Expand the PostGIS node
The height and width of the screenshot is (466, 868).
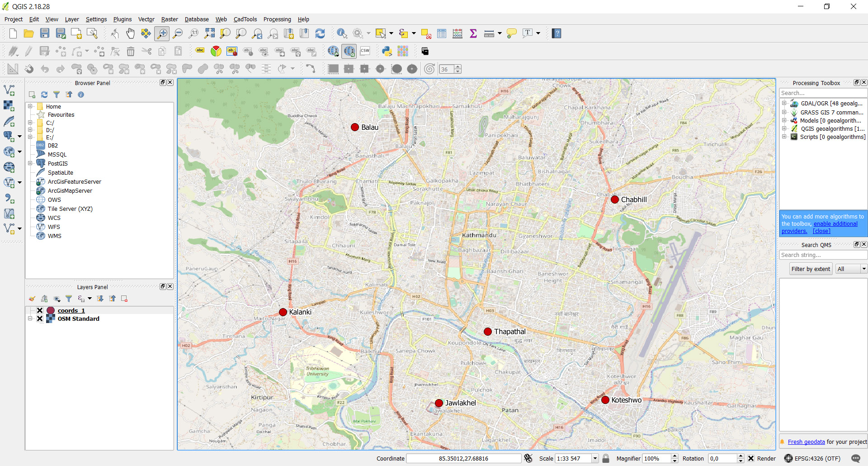(x=30, y=163)
